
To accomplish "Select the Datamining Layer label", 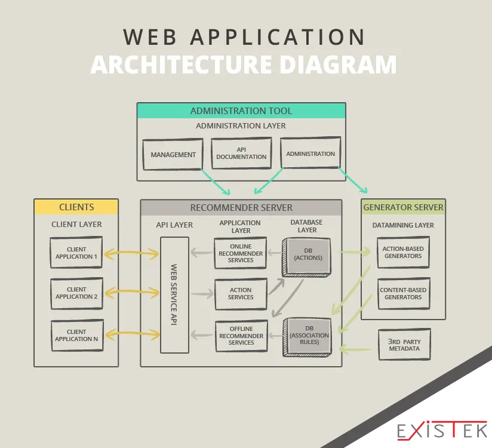I will tap(404, 225).
